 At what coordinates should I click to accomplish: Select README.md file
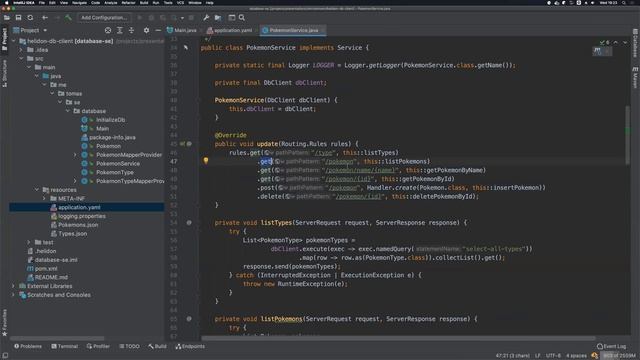51,277
